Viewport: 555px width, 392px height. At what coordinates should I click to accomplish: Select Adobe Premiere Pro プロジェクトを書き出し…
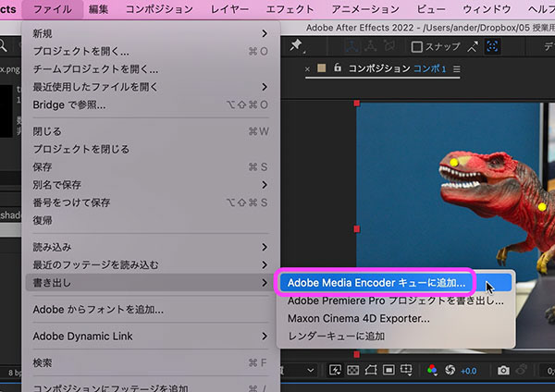396,300
